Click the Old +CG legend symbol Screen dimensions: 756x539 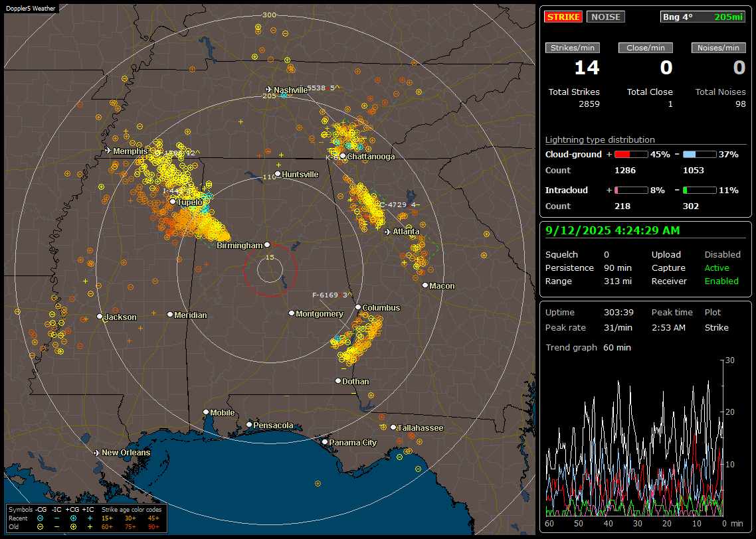tap(73, 527)
